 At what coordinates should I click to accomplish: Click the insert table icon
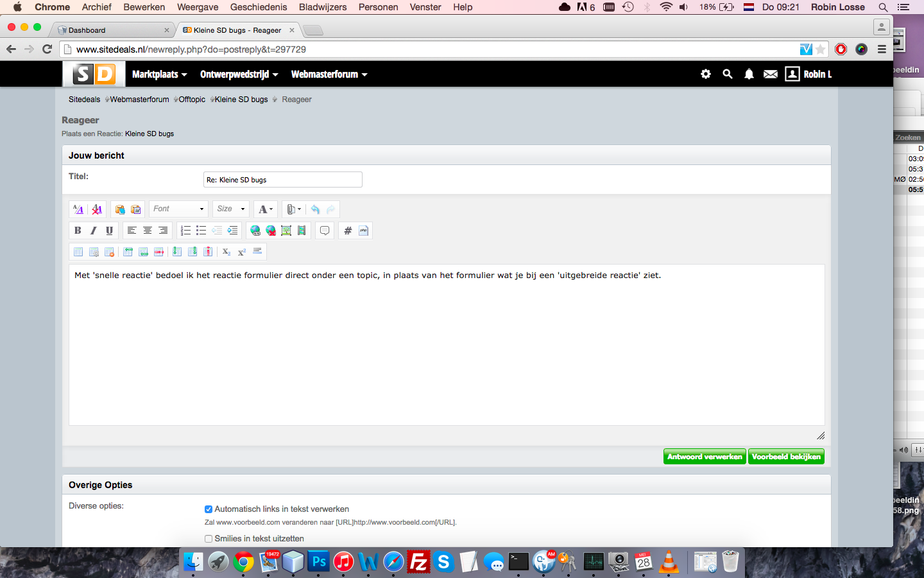78,252
